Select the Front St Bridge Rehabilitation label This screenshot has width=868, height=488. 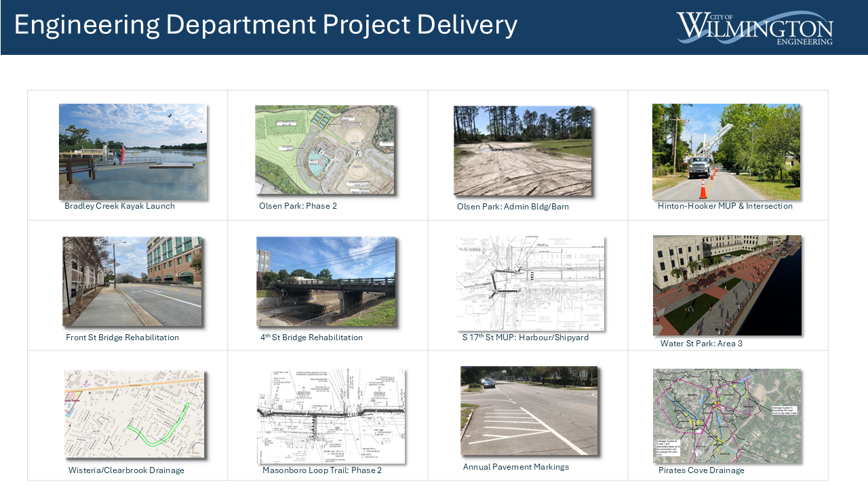click(x=122, y=337)
